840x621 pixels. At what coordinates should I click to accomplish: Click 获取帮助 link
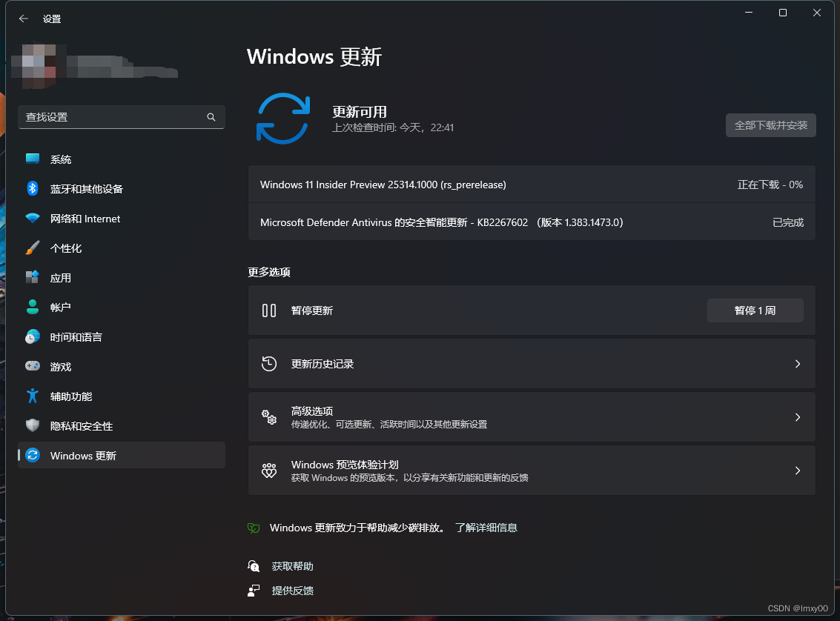click(293, 566)
